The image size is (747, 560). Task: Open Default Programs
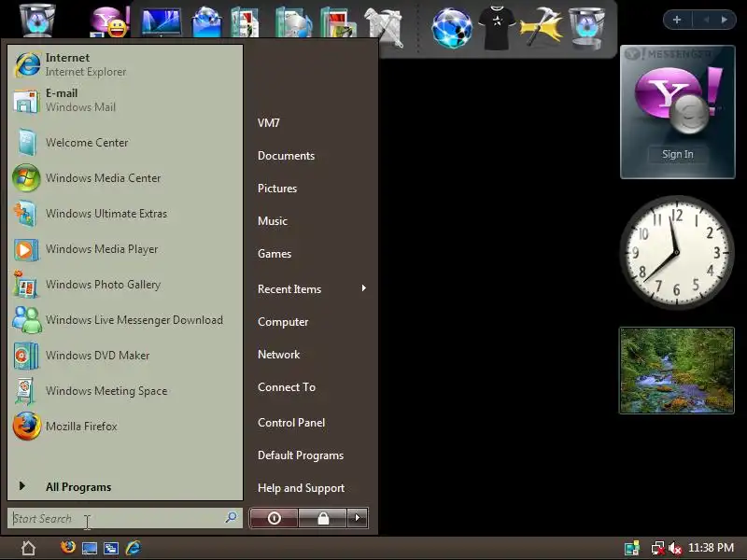click(x=300, y=455)
